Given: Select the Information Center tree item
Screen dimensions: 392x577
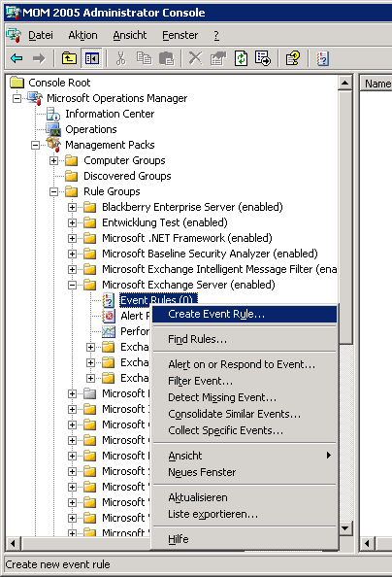Looking at the screenshot, I should coord(110,114).
